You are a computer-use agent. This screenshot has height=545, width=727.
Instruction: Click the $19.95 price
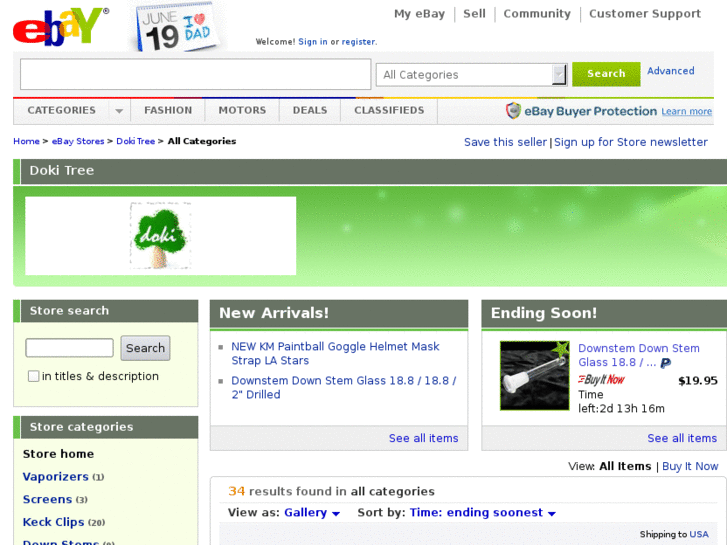(698, 381)
